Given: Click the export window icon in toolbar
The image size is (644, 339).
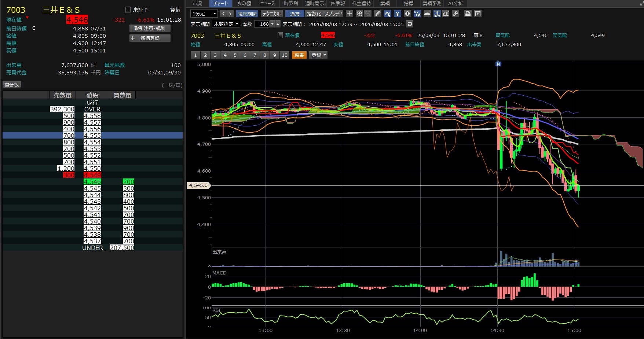Looking at the screenshot, I should 478,14.
